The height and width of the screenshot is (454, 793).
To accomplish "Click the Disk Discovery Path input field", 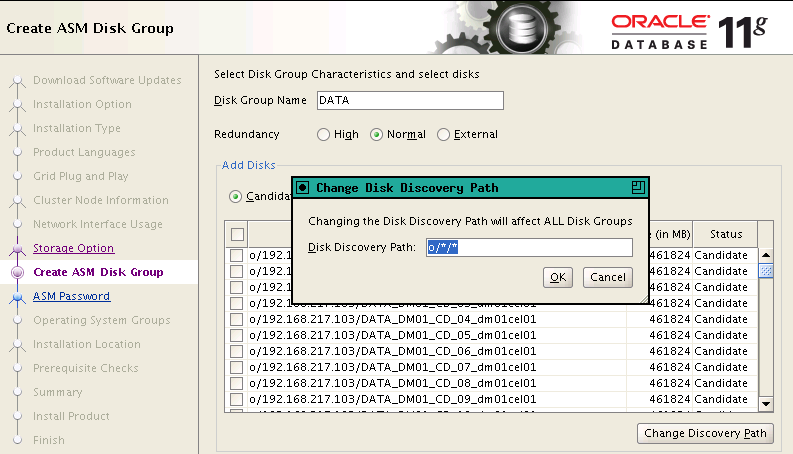I will pyautogui.click(x=529, y=247).
